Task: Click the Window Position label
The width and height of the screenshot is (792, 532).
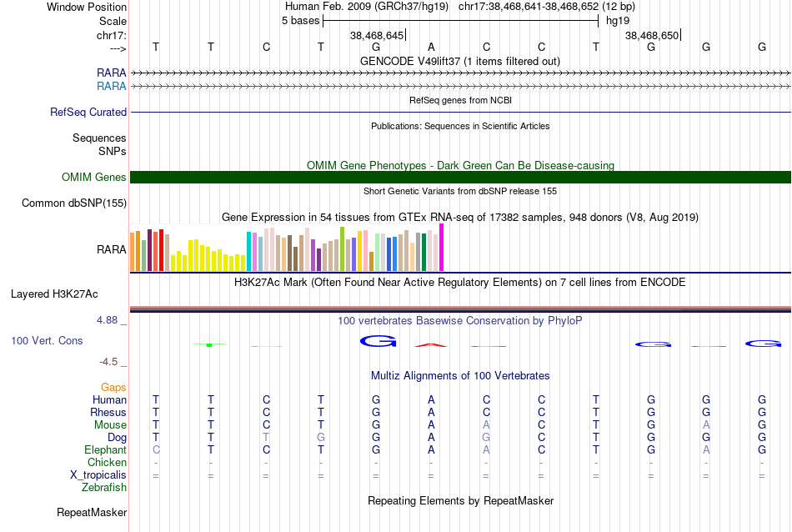Action: tap(87, 7)
